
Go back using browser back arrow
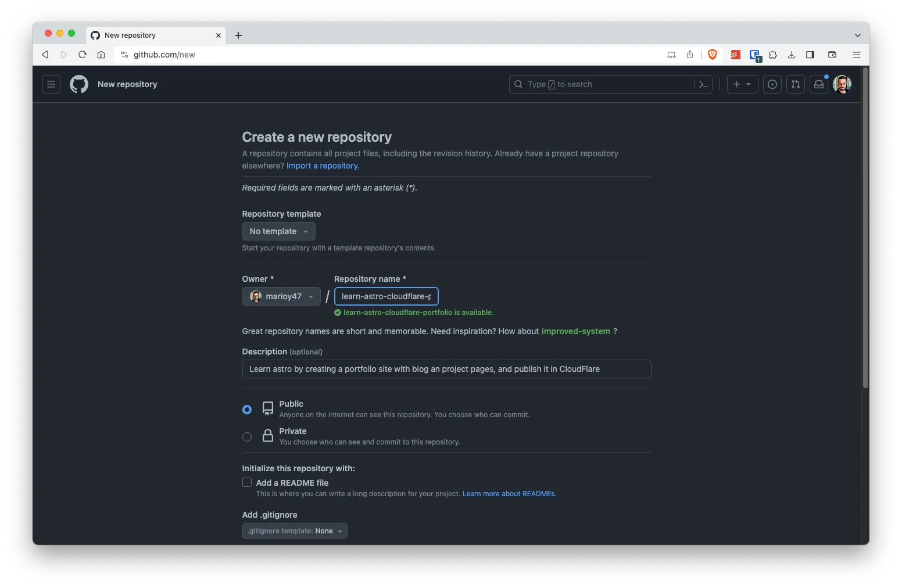45,55
